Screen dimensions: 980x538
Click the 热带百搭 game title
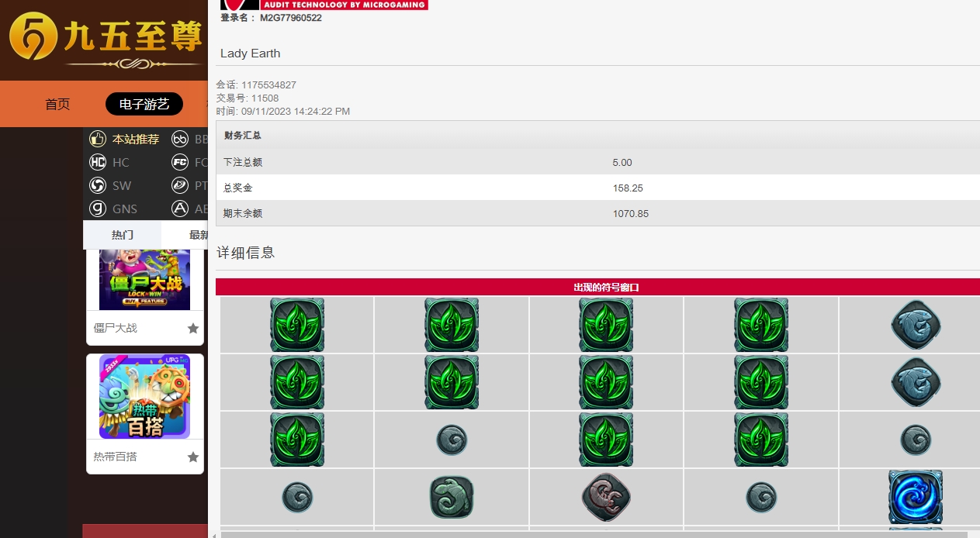tap(116, 457)
